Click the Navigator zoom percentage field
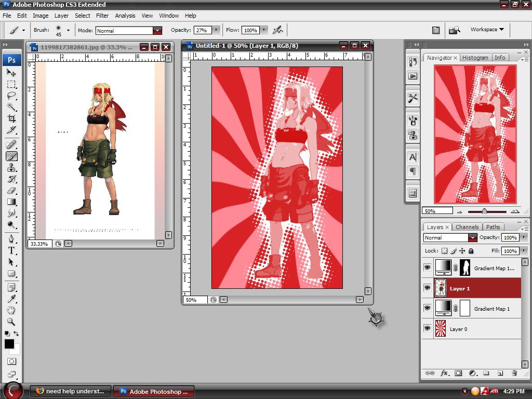Image resolution: width=532 pixels, height=399 pixels. (x=437, y=211)
